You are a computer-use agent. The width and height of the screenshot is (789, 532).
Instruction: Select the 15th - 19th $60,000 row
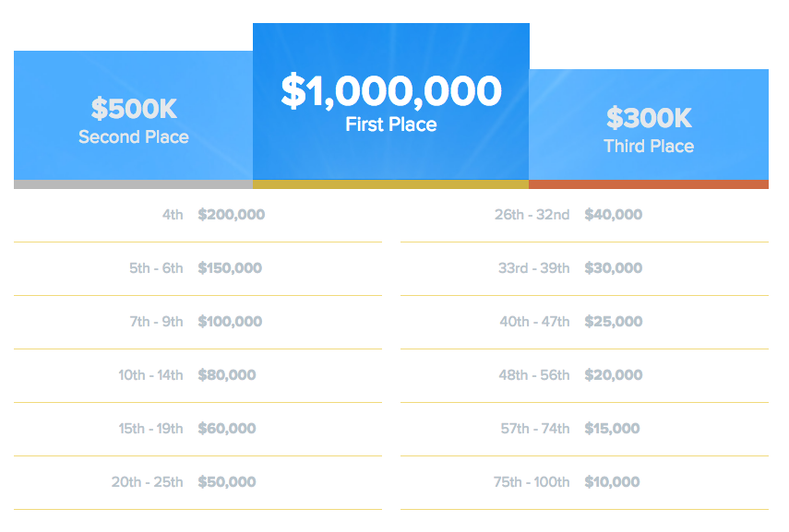pyautogui.click(x=197, y=429)
